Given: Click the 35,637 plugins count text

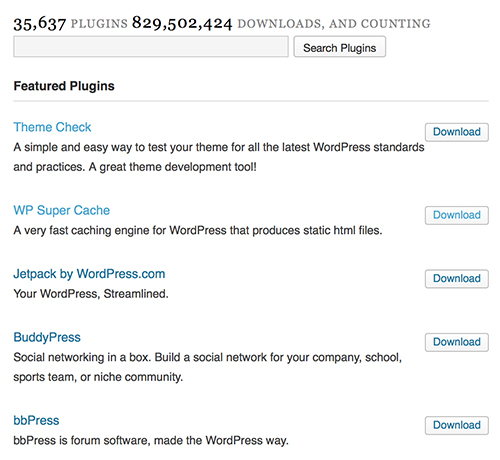Looking at the screenshot, I should pos(70,23).
